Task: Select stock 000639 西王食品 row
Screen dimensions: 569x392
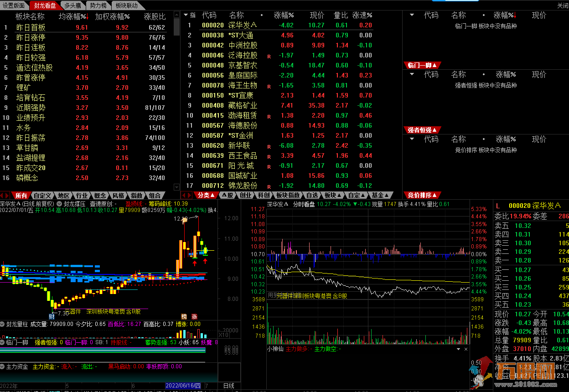Action: click(x=292, y=155)
